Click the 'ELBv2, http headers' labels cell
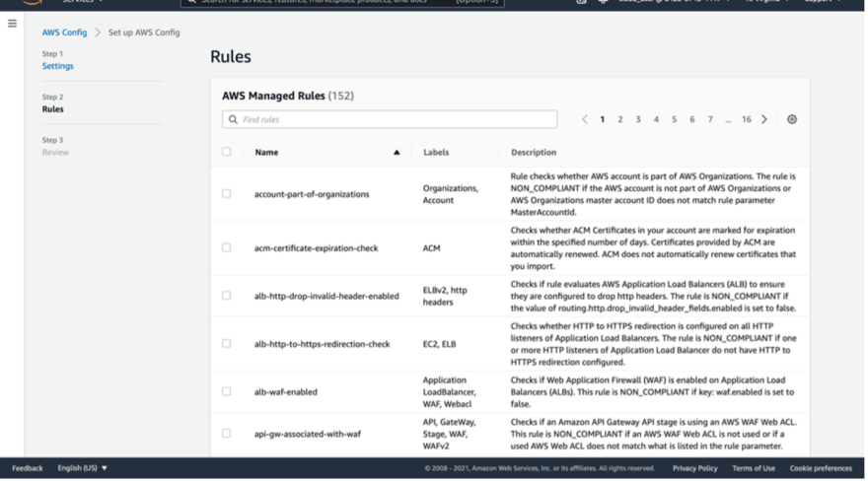Screen dimensions: 868x481 point(445,296)
